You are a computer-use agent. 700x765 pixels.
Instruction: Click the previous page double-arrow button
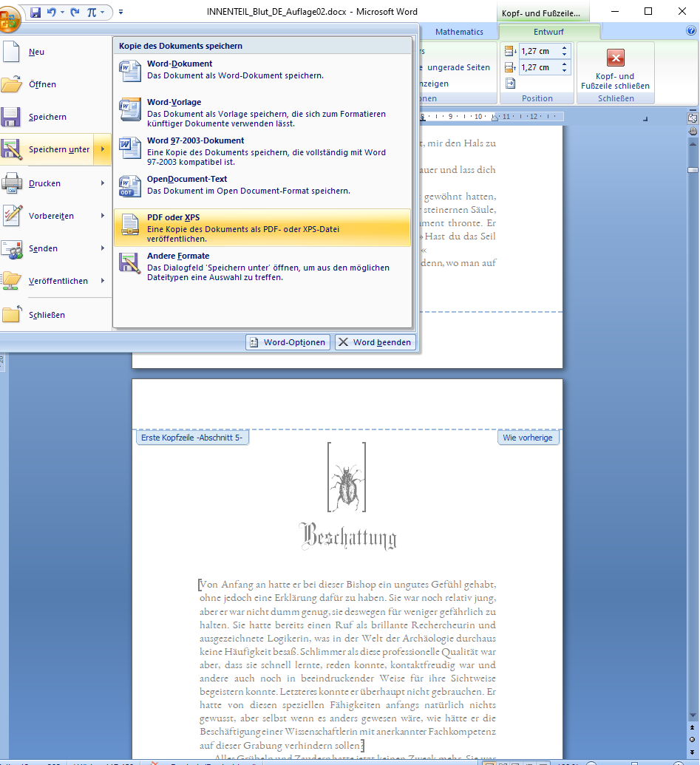pos(693,727)
